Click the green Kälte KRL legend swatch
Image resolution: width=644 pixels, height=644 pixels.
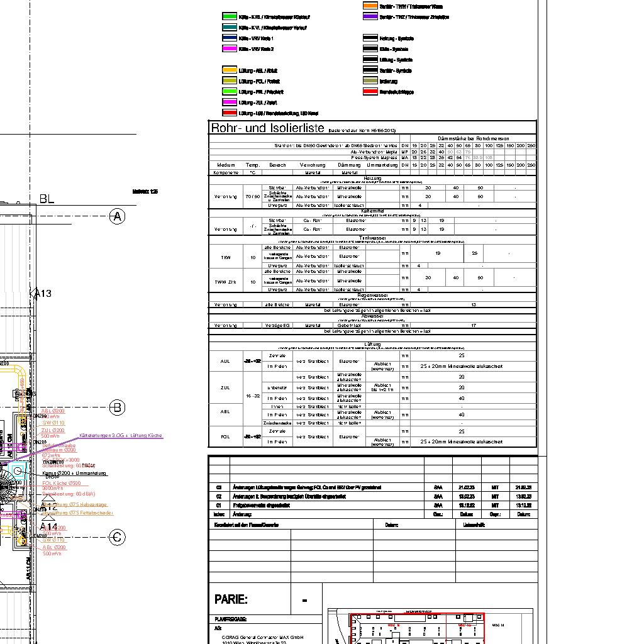click(x=229, y=17)
